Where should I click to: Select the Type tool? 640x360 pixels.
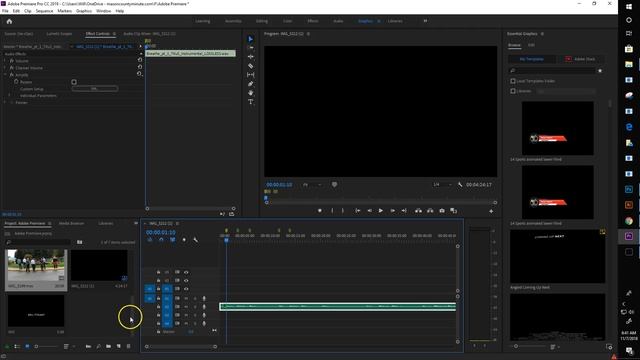coord(250,102)
